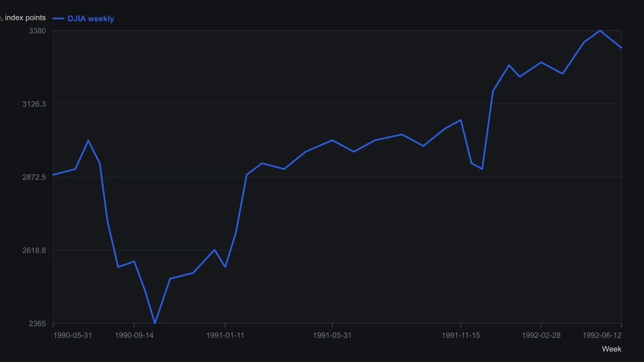The width and height of the screenshot is (644, 362).
Task: Select the 3380 y-axis label
Action: (37, 31)
